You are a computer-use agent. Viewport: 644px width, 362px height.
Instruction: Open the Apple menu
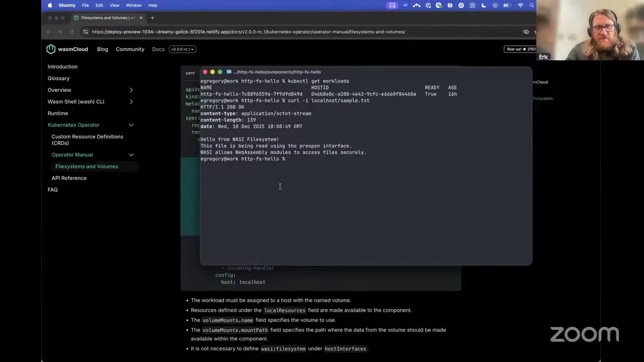click(x=50, y=5)
